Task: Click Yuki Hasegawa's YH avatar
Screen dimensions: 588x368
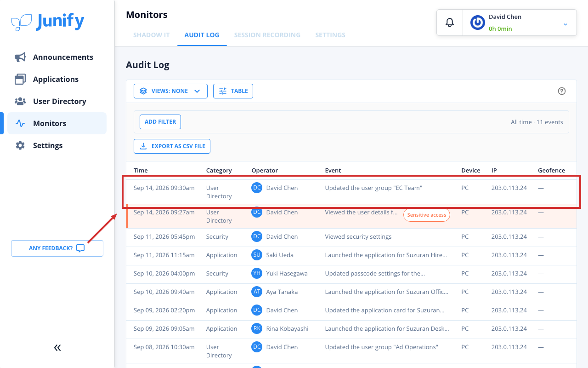Action: 257,273
